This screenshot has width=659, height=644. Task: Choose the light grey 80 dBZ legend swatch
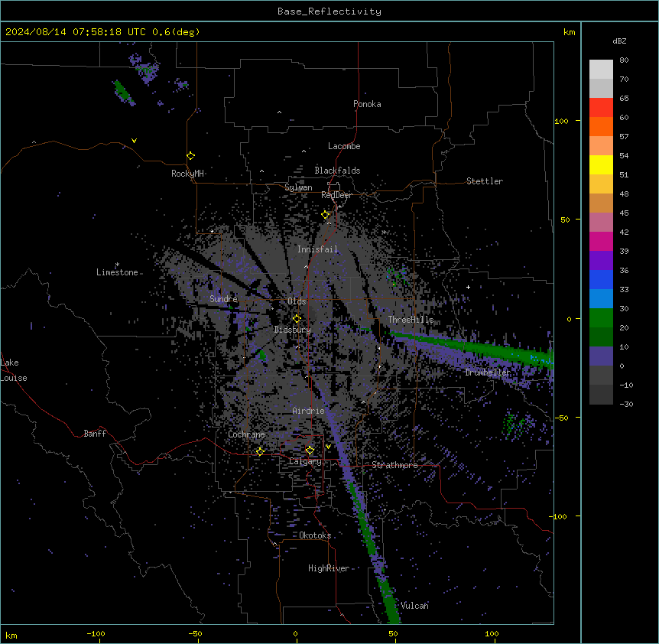pos(601,69)
